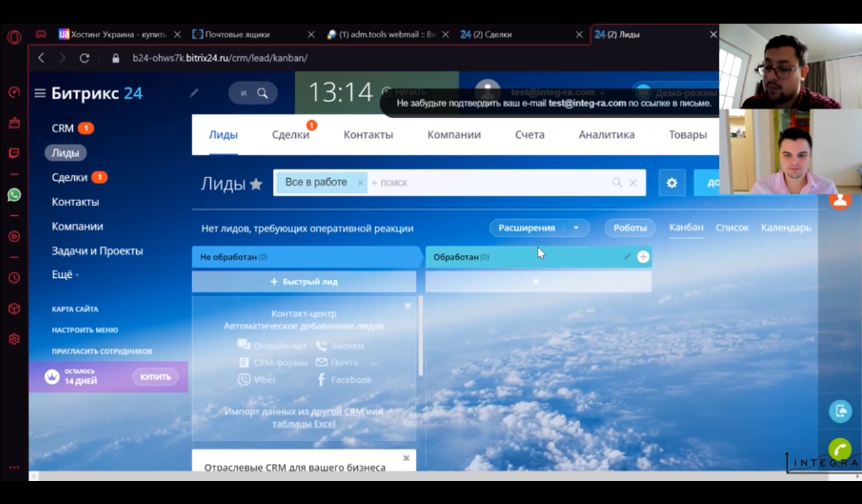Switch to the Почтовые ящики browser tab

tap(237, 34)
